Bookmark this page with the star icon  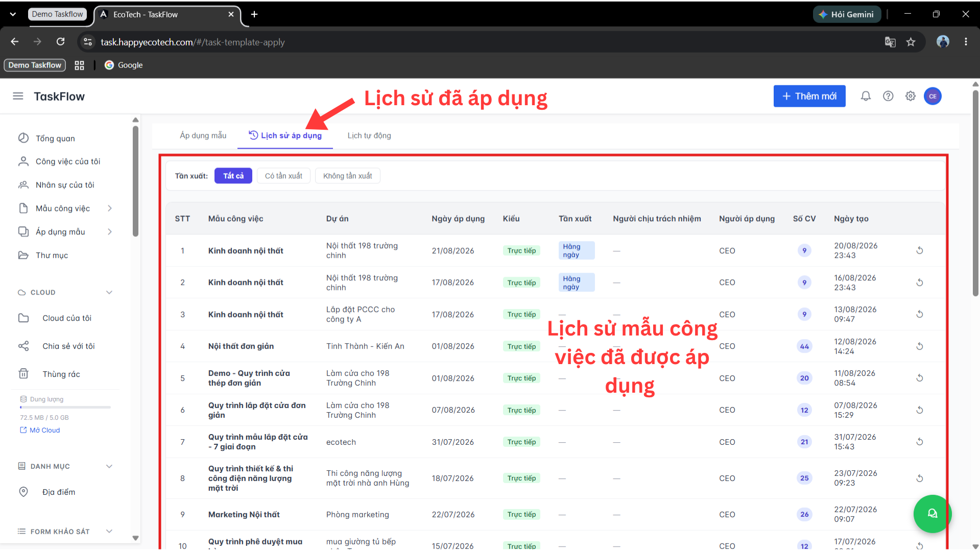(x=911, y=42)
